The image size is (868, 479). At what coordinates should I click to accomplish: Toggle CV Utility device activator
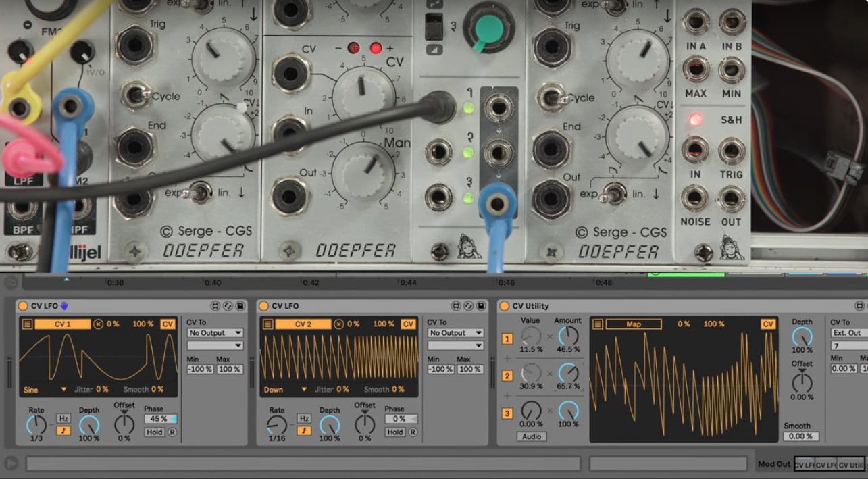pos(505,306)
